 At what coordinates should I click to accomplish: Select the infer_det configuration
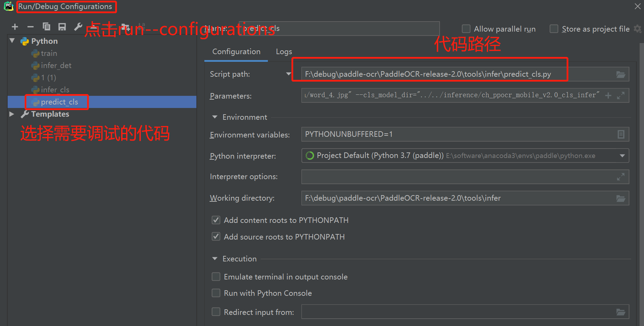[56, 65]
